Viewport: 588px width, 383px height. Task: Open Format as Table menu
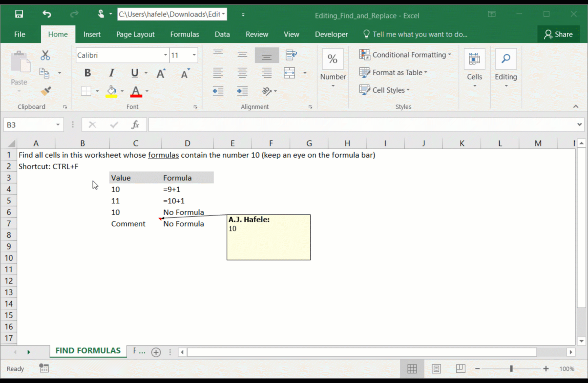(394, 72)
